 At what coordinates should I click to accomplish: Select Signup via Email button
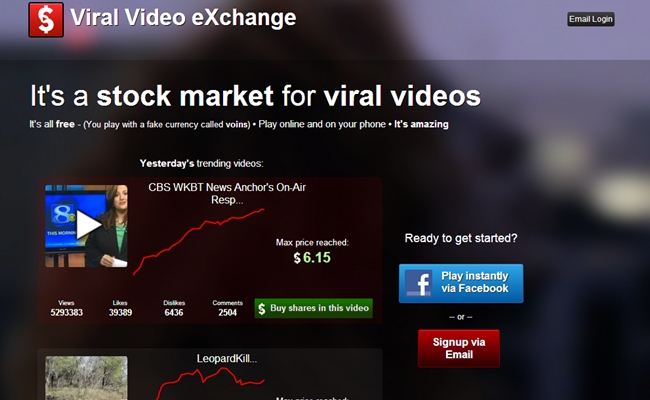[x=458, y=348]
